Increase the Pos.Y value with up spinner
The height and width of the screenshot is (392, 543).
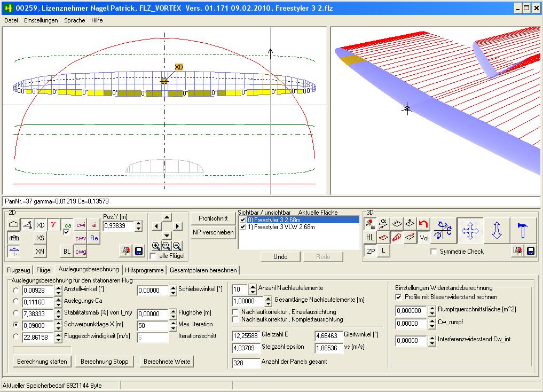[x=139, y=223]
